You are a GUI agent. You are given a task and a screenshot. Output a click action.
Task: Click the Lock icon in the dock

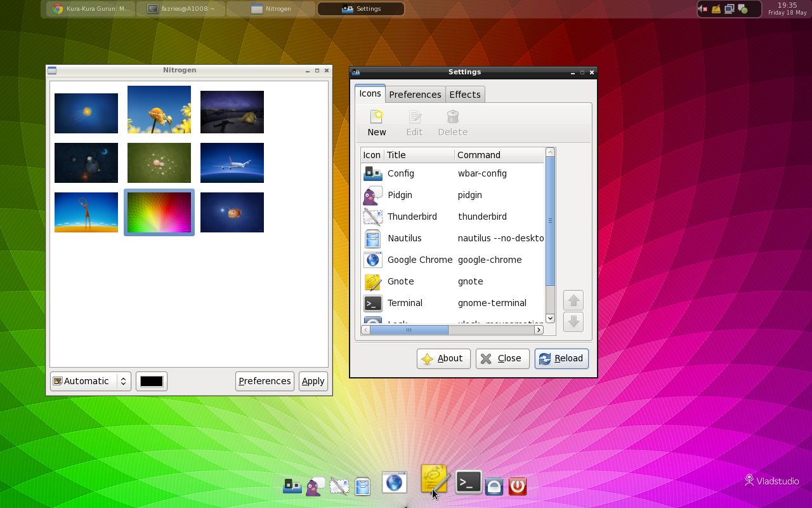coord(494,485)
